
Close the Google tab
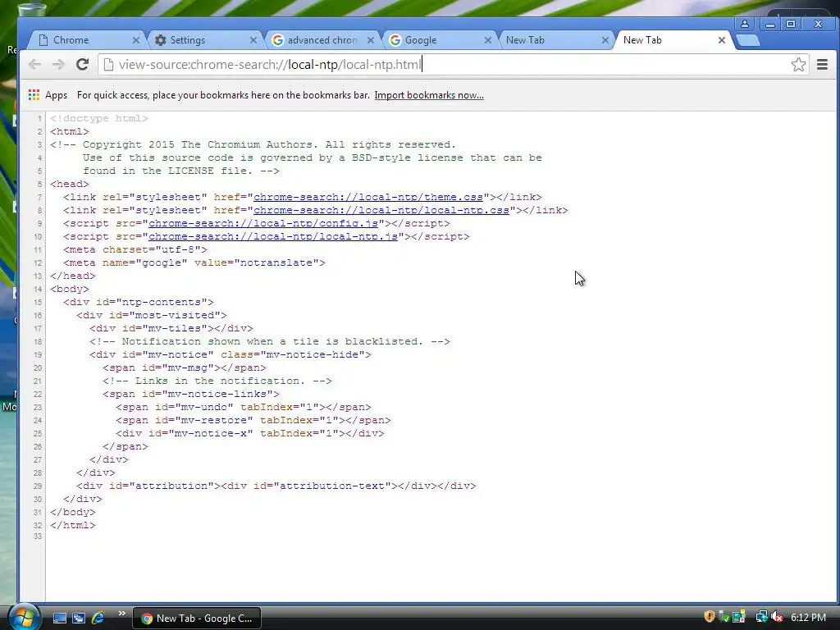click(x=487, y=40)
